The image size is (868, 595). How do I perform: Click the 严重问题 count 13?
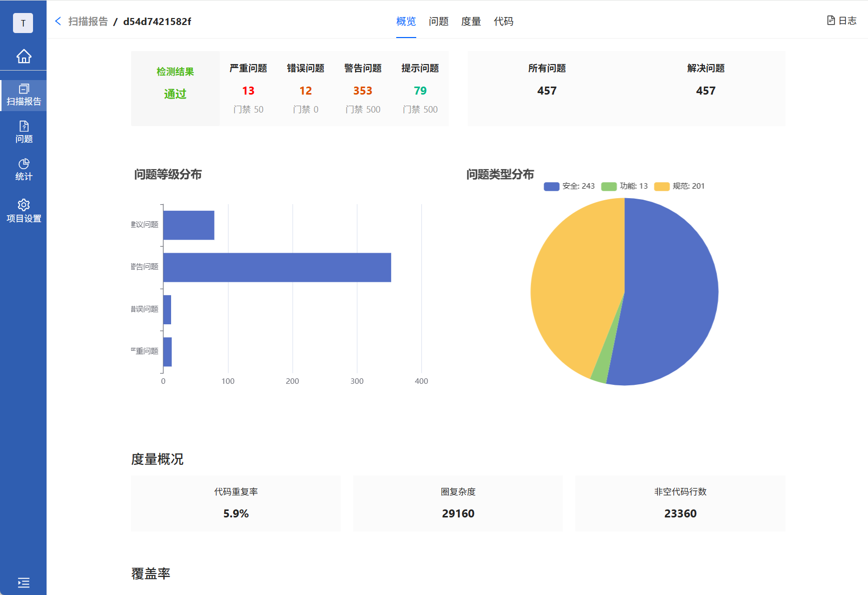click(248, 91)
